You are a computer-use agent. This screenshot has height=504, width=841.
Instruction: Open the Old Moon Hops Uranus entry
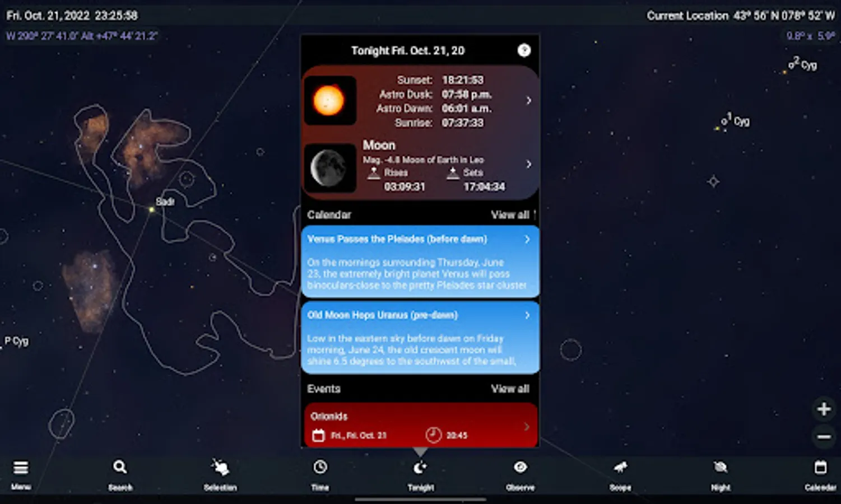(x=527, y=315)
